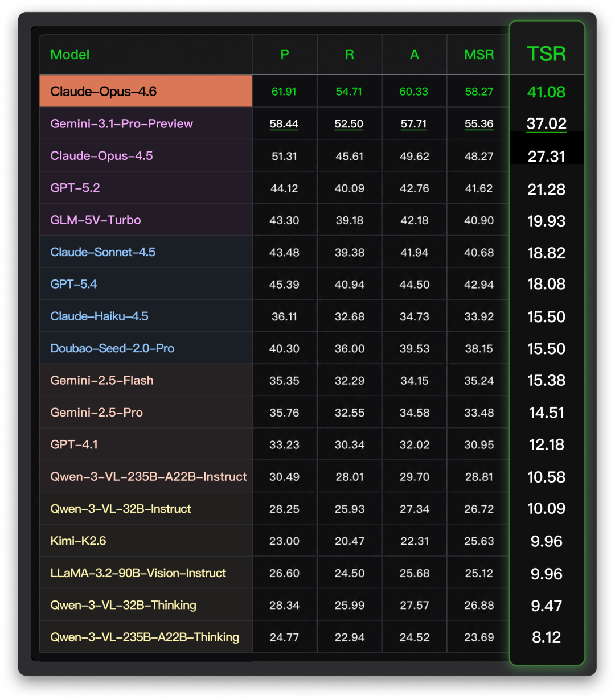Select the GPT-5.2 model name

pos(75,188)
